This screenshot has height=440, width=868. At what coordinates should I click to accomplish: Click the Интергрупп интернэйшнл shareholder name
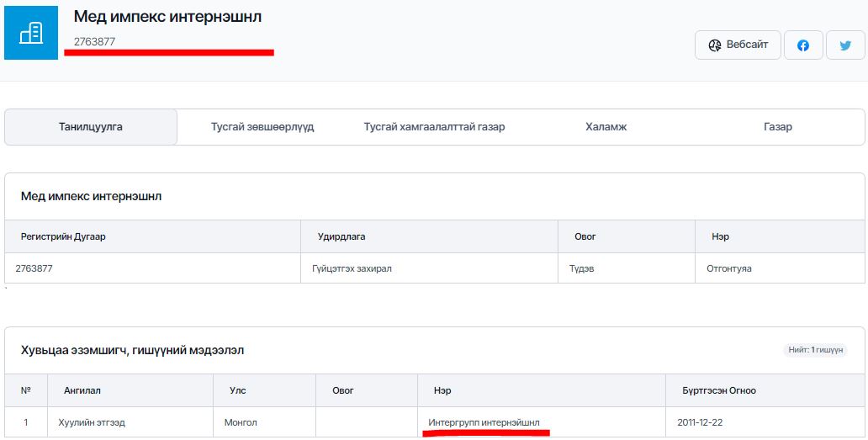(484, 421)
